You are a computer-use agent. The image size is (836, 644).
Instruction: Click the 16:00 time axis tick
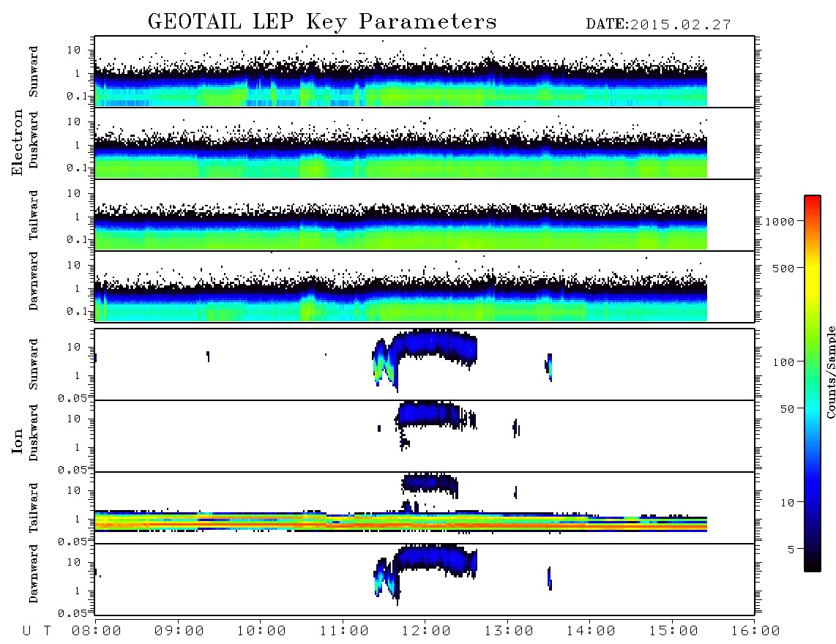(755, 631)
